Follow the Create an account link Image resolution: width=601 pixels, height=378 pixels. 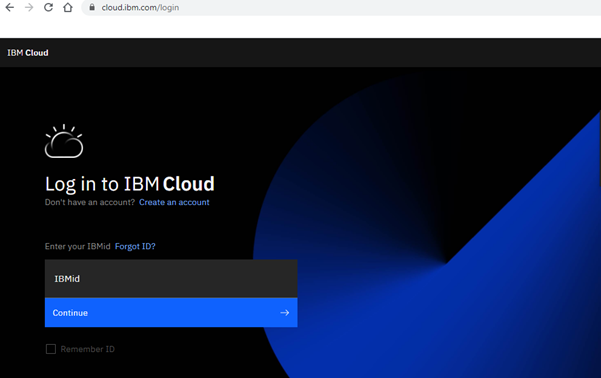(x=174, y=202)
